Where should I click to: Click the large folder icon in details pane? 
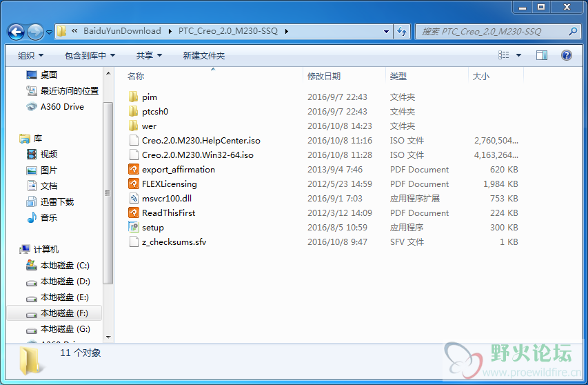tap(30, 361)
